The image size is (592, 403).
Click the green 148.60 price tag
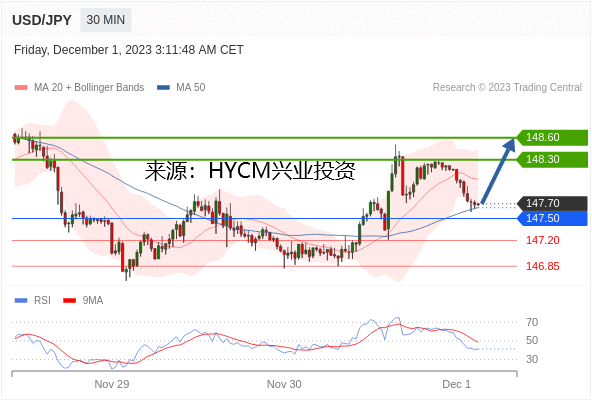[552, 137]
